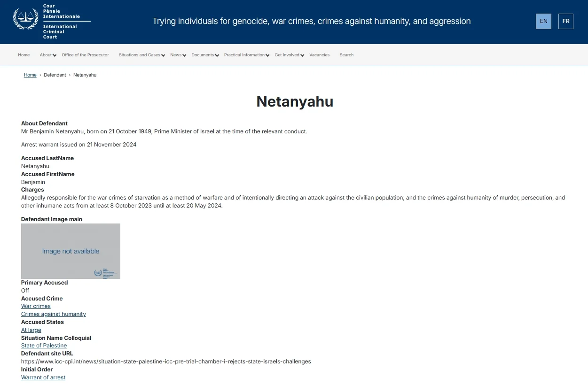The image size is (588, 385).
Task: Navigate to the Vacancies menu item
Action: [x=320, y=55]
